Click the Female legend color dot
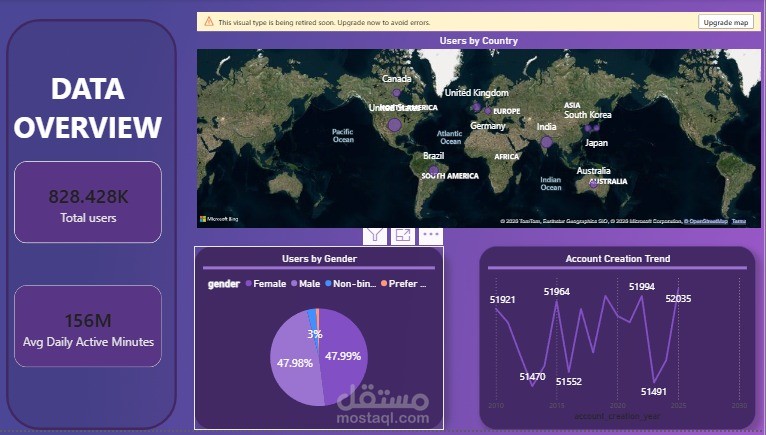 click(249, 283)
